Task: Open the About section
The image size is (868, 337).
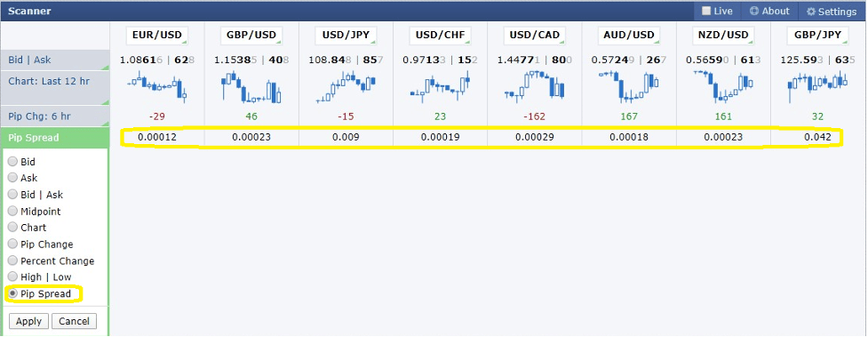Action: [768, 11]
